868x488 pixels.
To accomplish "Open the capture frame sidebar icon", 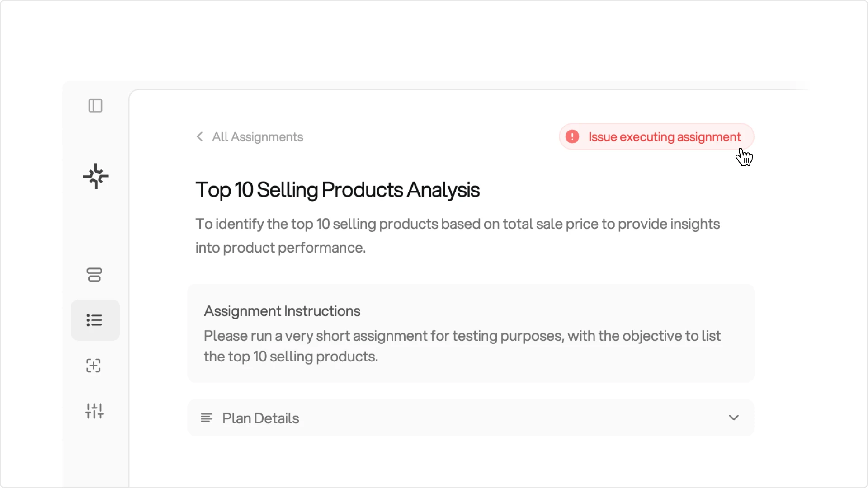I will point(94,366).
